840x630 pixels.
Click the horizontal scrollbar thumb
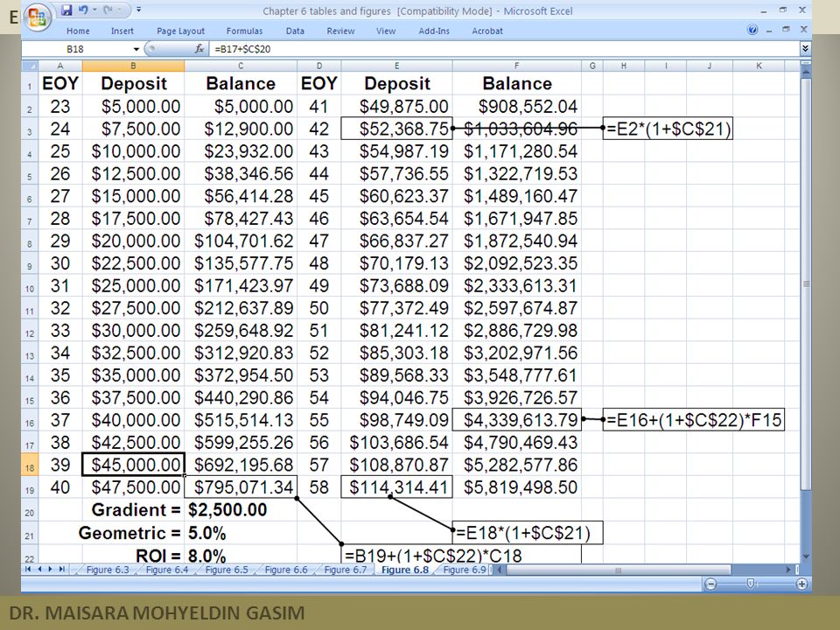pos(619,570)
